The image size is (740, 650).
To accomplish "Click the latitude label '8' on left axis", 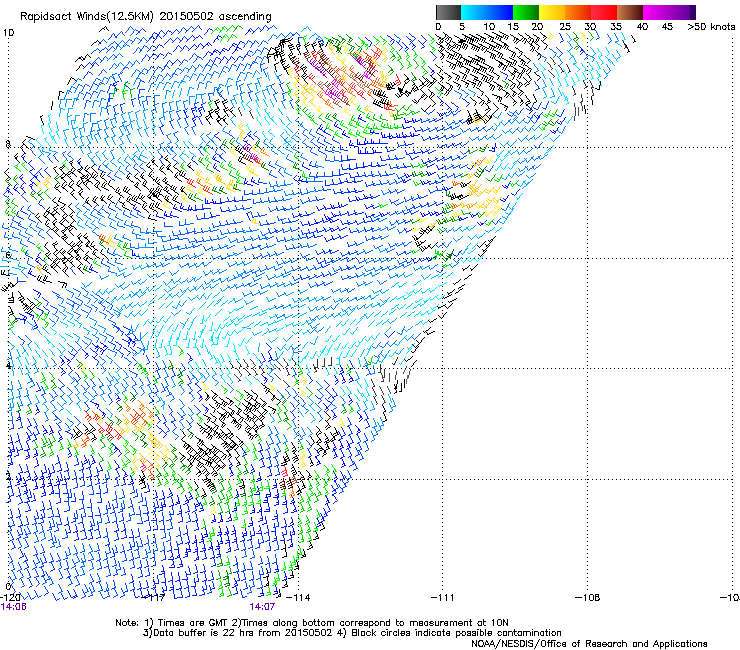I will 8,144.
